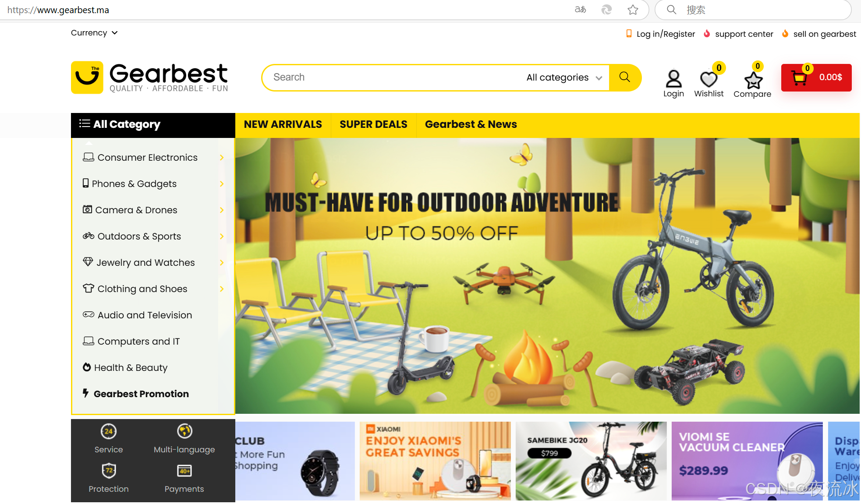Image resolution: width=861 pixels, height=504 pixels.
Task: Open the Login user icon
Action: click(x=673, y=79)
